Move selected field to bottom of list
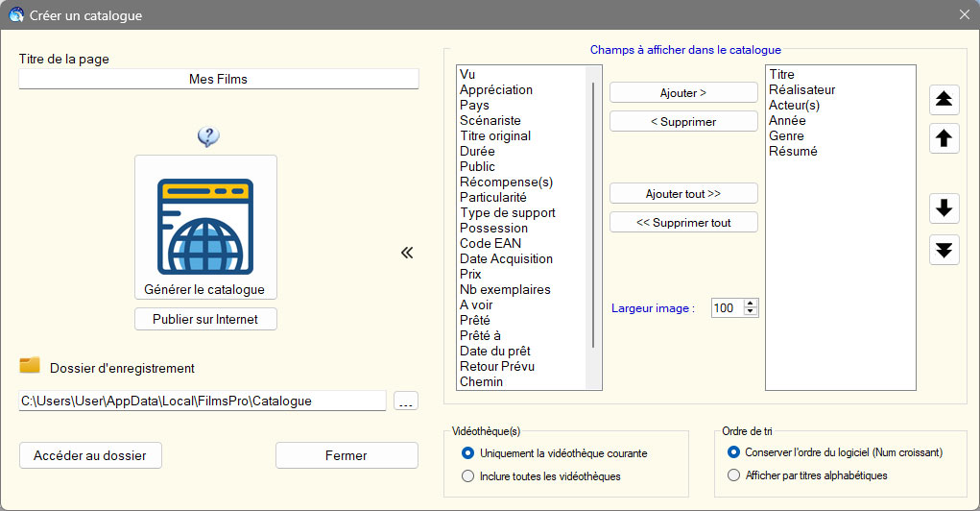980x511 pixels. (944, 250)
